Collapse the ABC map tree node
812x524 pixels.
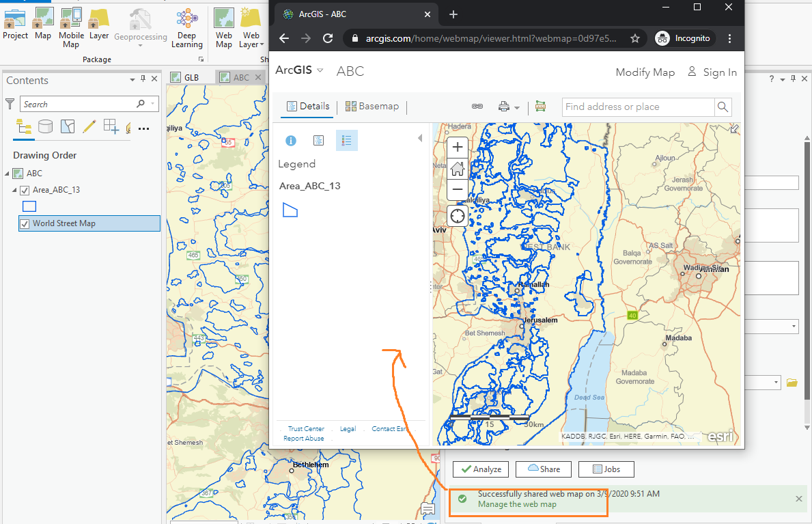tap(8, 173)
